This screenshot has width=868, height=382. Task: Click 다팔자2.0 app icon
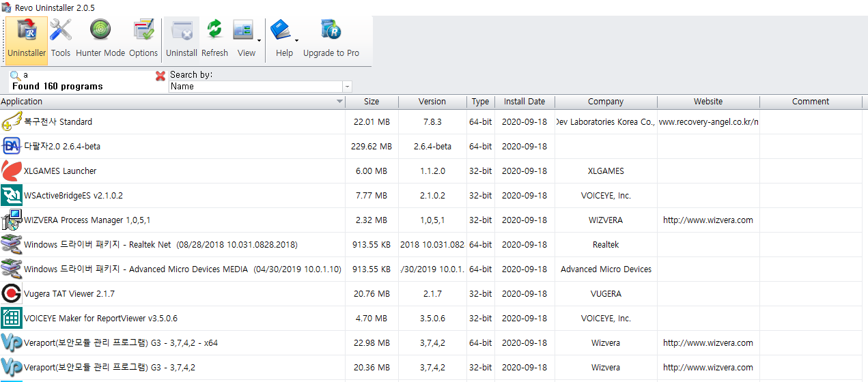(12, 147)
